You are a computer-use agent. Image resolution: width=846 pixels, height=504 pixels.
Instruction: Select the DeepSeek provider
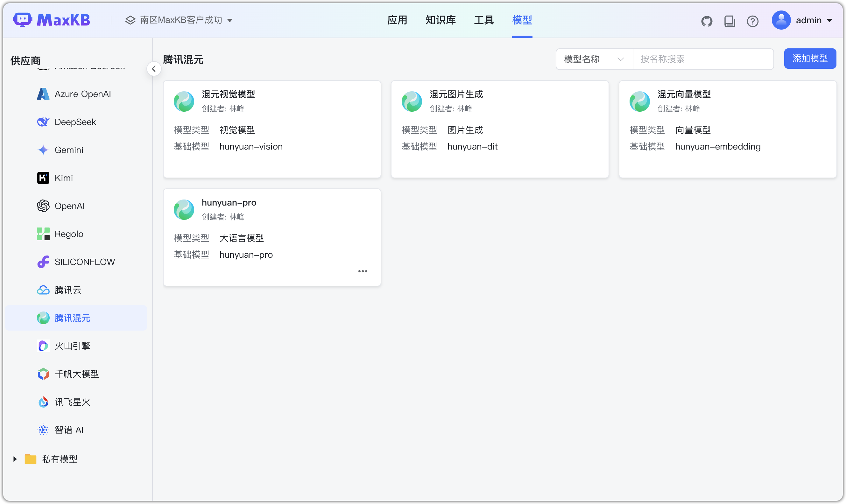76,122
